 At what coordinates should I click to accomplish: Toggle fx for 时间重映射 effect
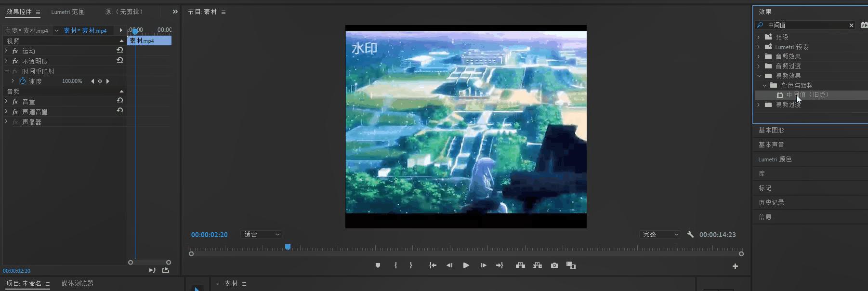15,71
